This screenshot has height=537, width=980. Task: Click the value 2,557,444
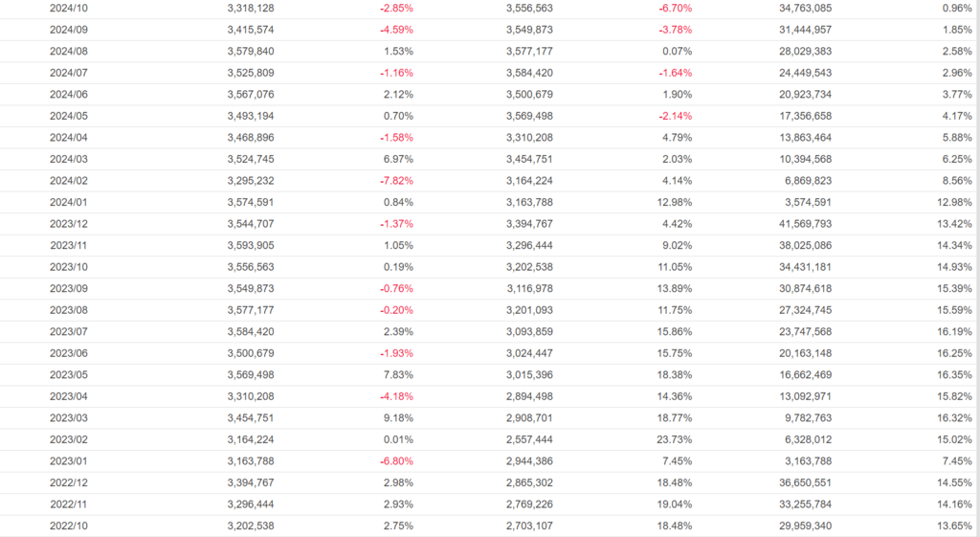tap(529, 439)
